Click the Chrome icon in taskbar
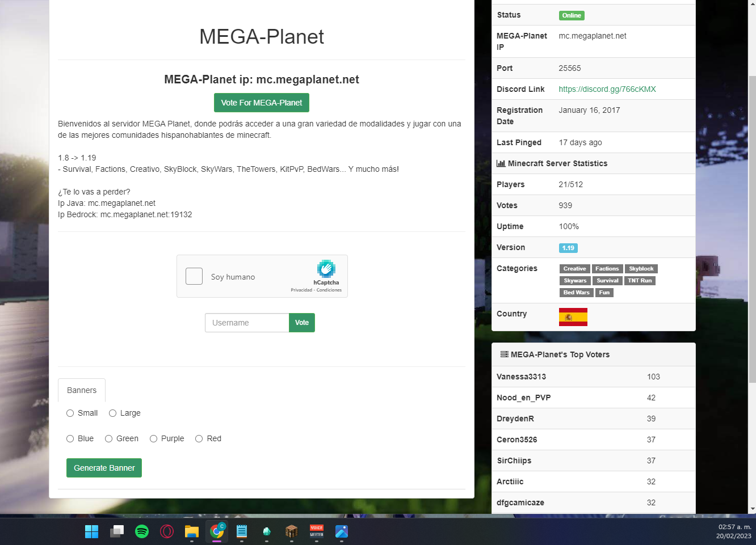This screenshot has width=756, height=545. 217,531
